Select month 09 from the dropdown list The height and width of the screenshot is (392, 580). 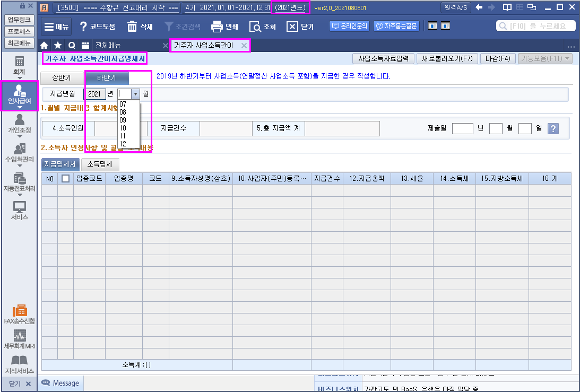point(123,120)
